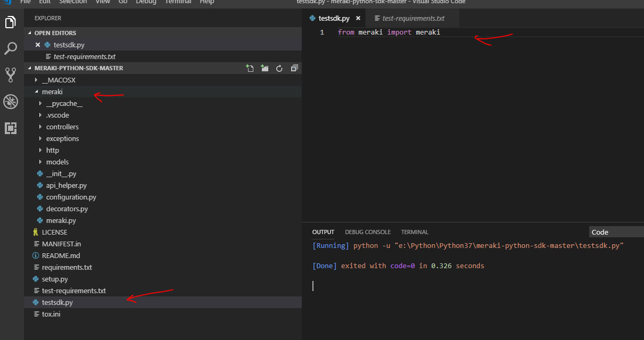The image size is (644, 340).
Task: Open the Explorer view in activity bar
Action: 11,22
